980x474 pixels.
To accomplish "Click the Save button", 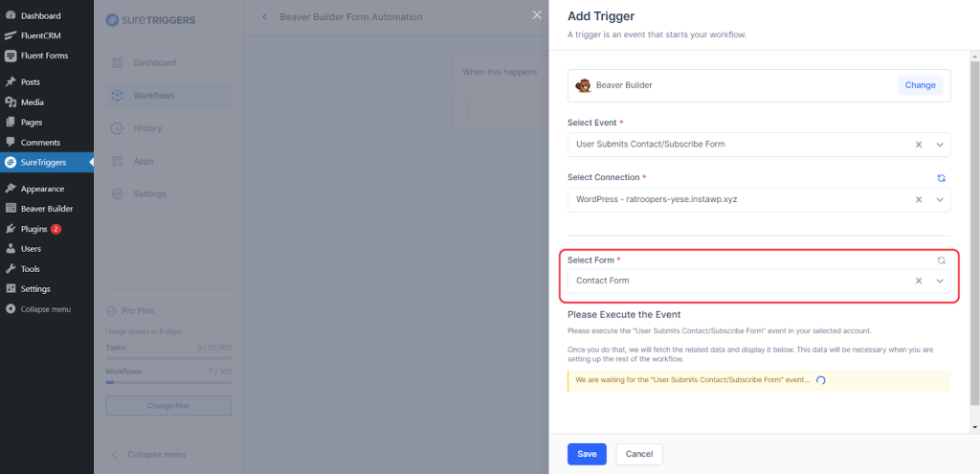I will tap(587, 454).
